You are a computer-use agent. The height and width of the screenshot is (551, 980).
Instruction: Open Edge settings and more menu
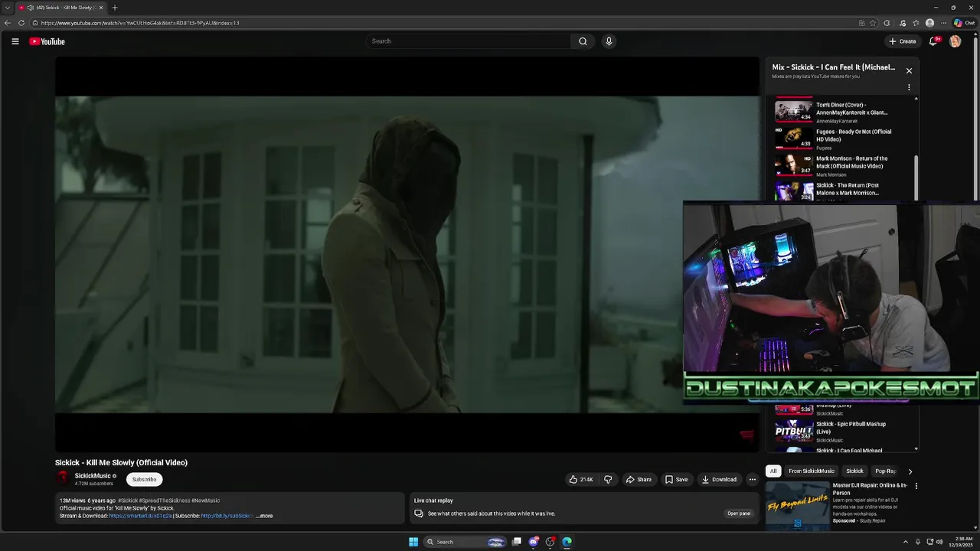[943, 23]
